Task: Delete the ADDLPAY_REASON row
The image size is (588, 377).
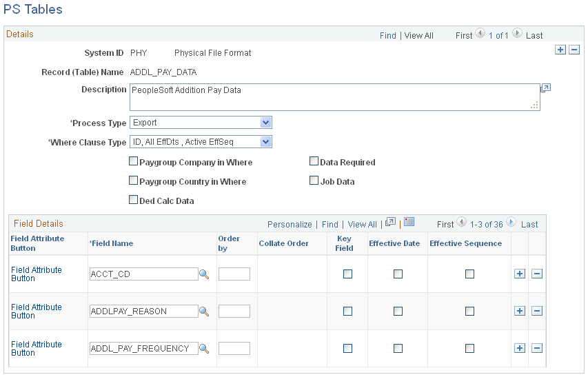Action: (x=537, y=311)
